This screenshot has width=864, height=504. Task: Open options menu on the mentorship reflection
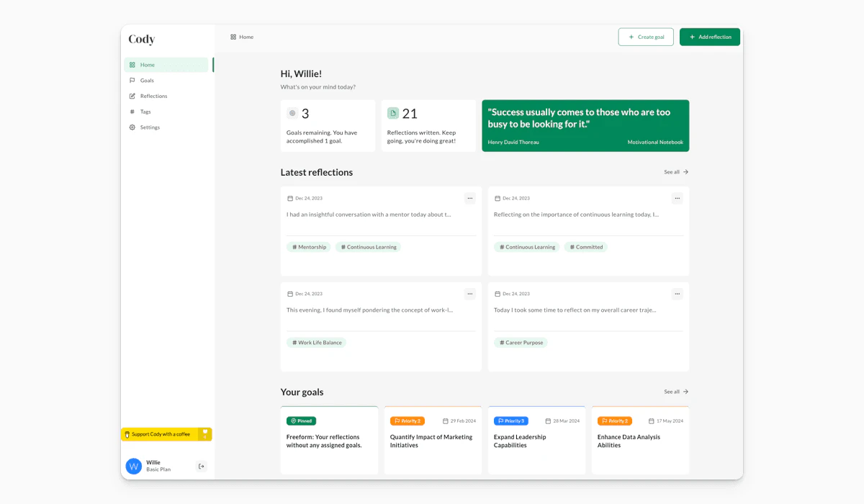tap(469, 198)
